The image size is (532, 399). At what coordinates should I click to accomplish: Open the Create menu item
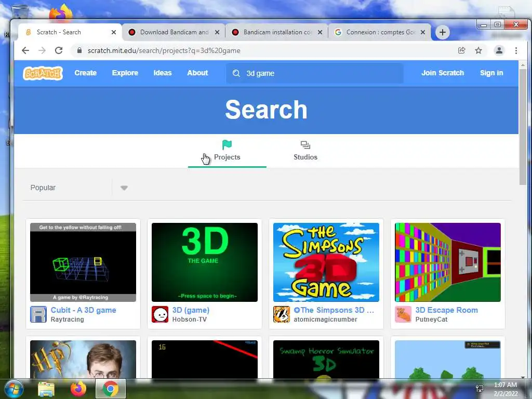86,73
